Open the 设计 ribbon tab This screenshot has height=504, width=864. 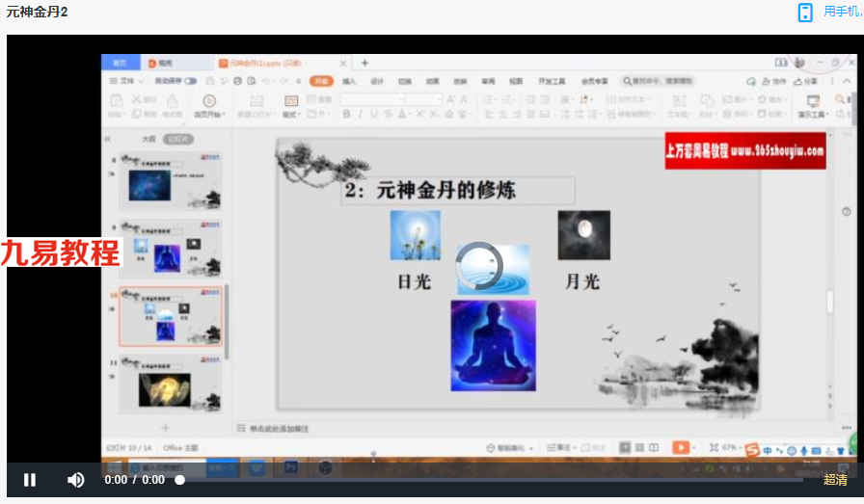tap(377, 81)
